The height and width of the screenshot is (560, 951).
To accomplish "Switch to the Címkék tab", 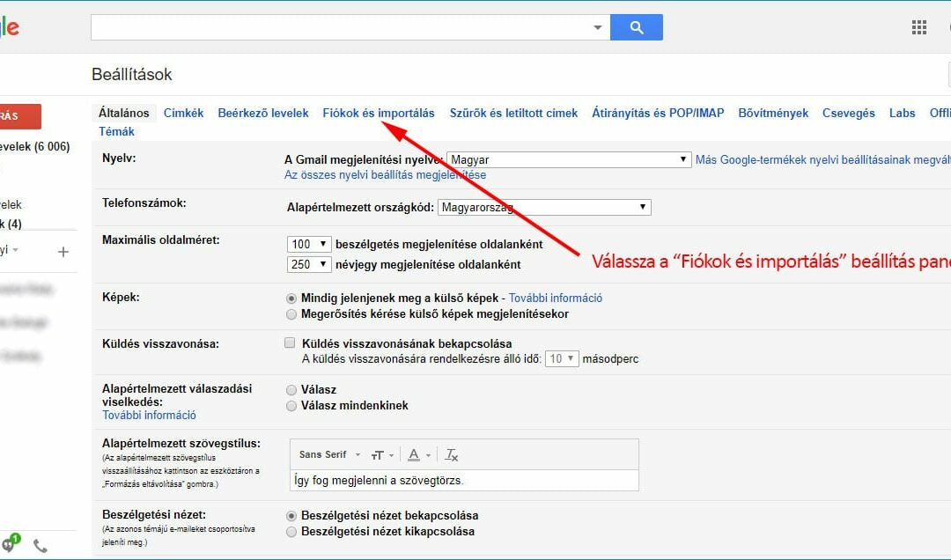I will tap(183, 113).
